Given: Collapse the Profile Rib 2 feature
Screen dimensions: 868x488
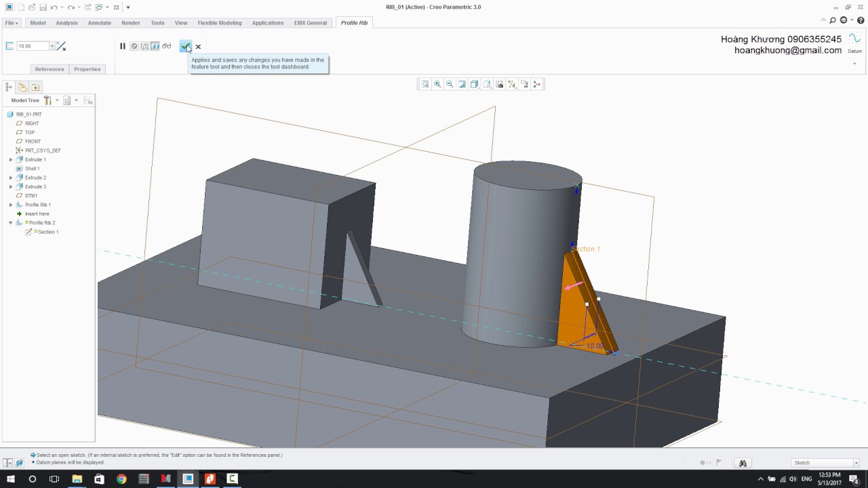Looking at the screenshot, I should (11, 223).
